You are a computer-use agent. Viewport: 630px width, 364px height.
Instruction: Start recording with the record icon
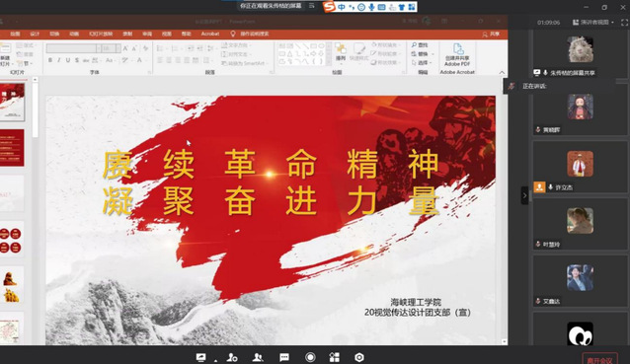310,357
